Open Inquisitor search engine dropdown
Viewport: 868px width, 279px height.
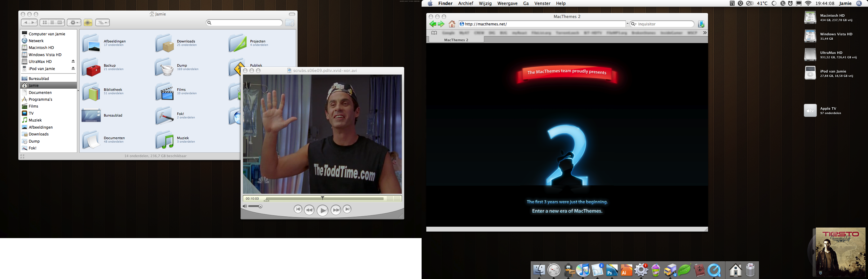tap(634, 24)
